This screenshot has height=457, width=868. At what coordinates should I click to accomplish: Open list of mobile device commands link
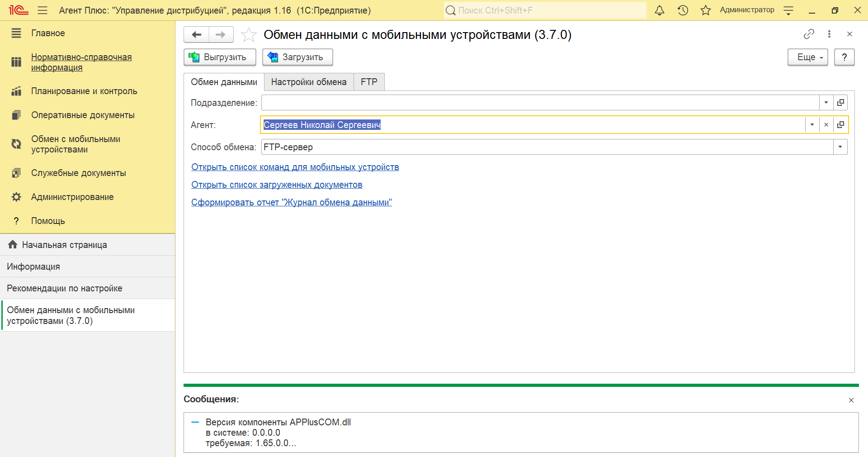pyautogui.click(x=295, y=167)
